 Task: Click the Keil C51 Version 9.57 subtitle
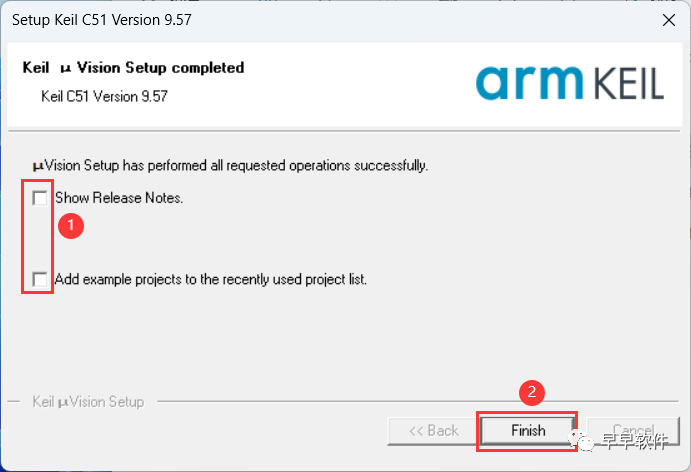coord(104,97)
